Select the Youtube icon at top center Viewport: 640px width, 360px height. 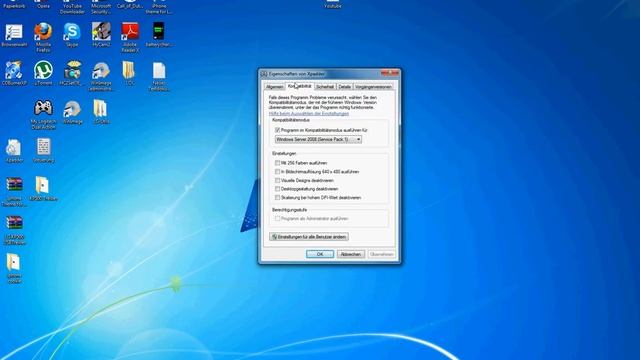pyautogui.click(x=333, y=4)
